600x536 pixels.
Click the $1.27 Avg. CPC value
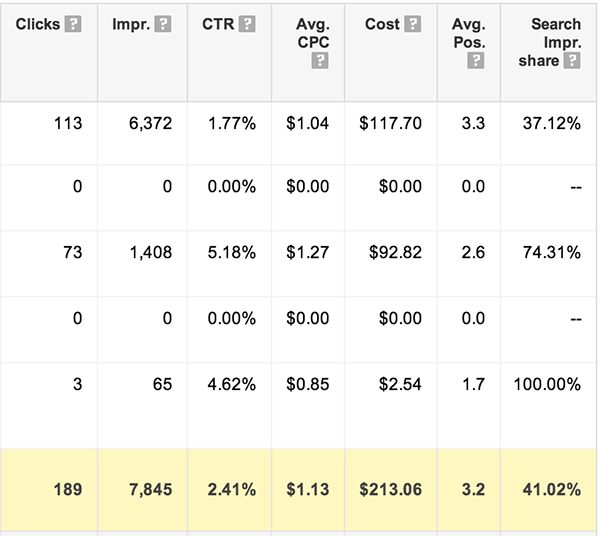[308, 253]
